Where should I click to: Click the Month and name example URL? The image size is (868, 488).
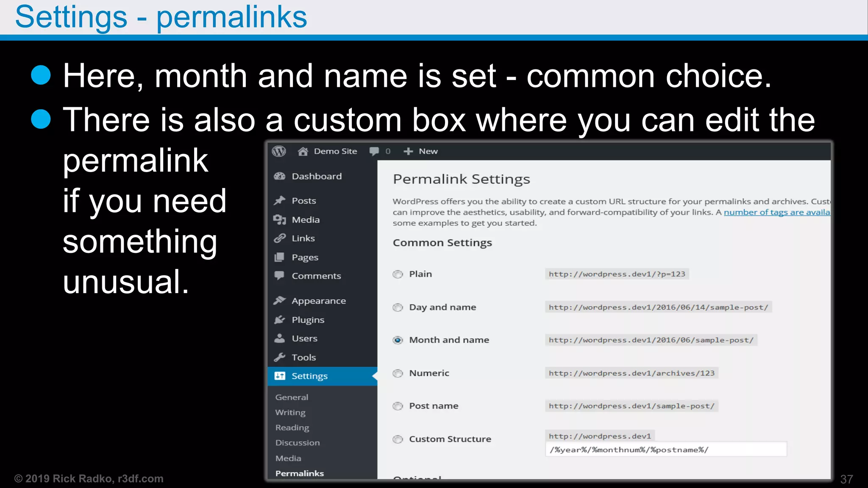651,340
